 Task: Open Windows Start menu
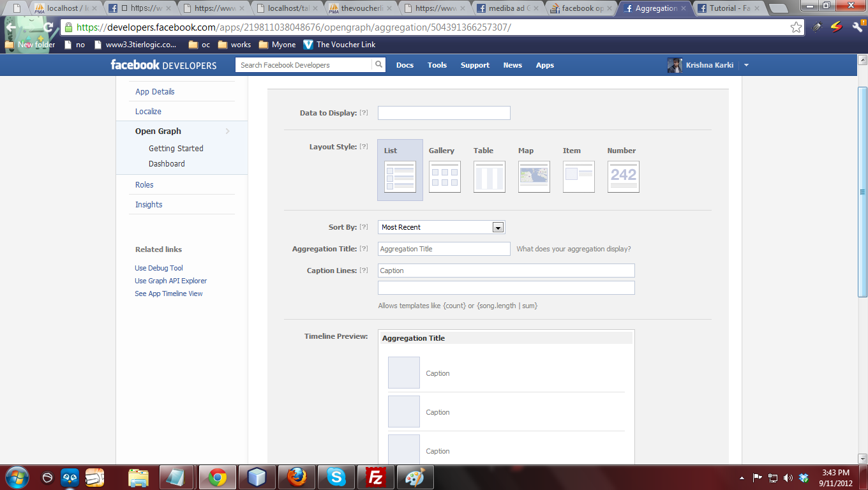[x=16, y=477]
